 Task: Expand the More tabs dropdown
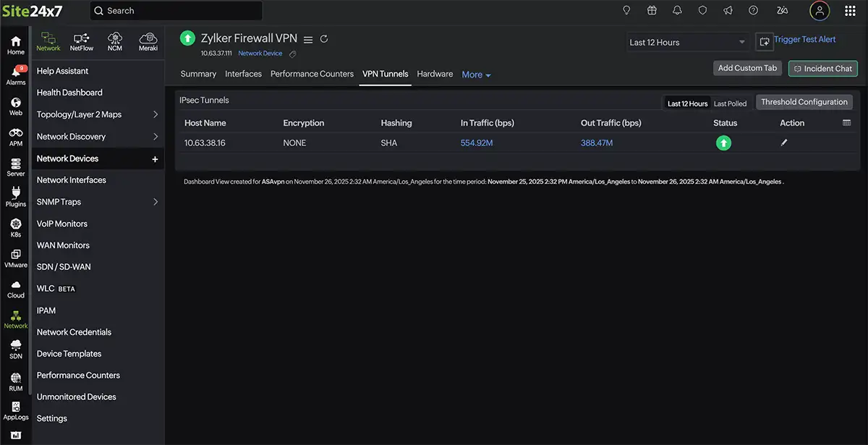pyautogui.click(x=476, y=75)
